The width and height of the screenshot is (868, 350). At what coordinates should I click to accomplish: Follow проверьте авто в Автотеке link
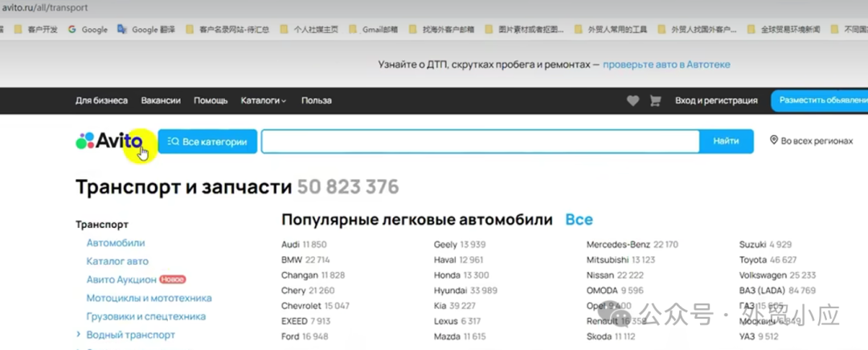pyautogui.click(x=666, y=65)
